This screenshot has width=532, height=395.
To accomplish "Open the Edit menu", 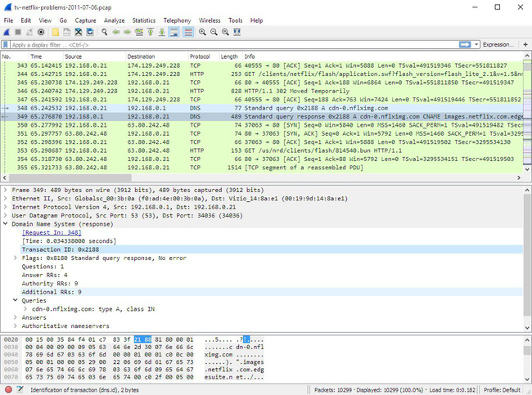I will tap(26, 20).
